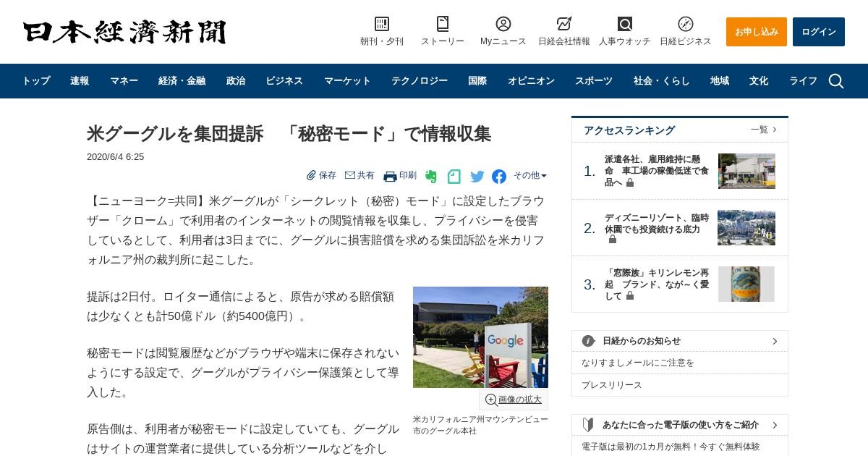Image resolution: width=868 pixels, height=456 pixels.
Task: Click the 日本経済新聞 logo
Action: pos(124,32)
